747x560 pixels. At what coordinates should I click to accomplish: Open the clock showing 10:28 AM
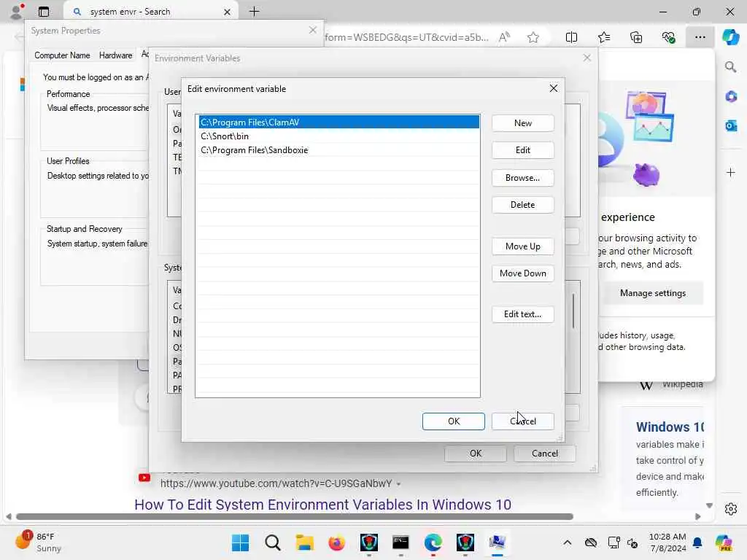click(667, 542)
